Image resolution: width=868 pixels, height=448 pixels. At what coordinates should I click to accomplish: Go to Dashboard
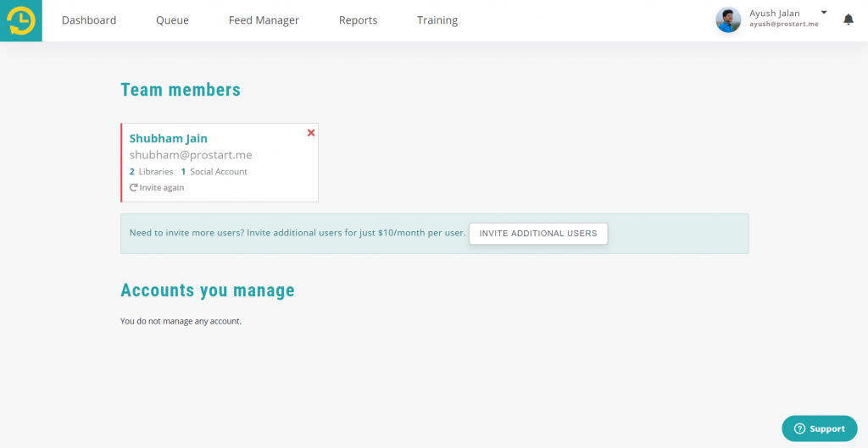click(x=89, y=20)
